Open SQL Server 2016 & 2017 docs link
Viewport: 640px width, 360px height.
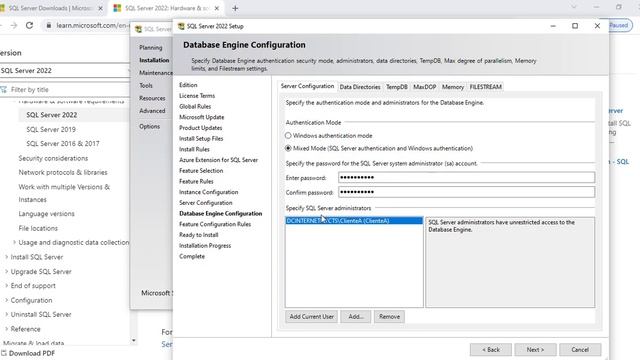[63, 144]
